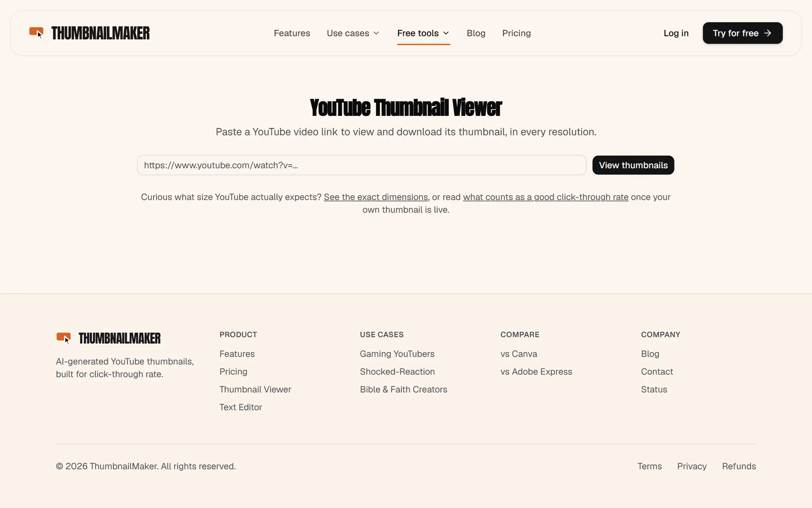Click the Try for free button
Viewport: 812px width, 508px height.
(x=743, y=33)
